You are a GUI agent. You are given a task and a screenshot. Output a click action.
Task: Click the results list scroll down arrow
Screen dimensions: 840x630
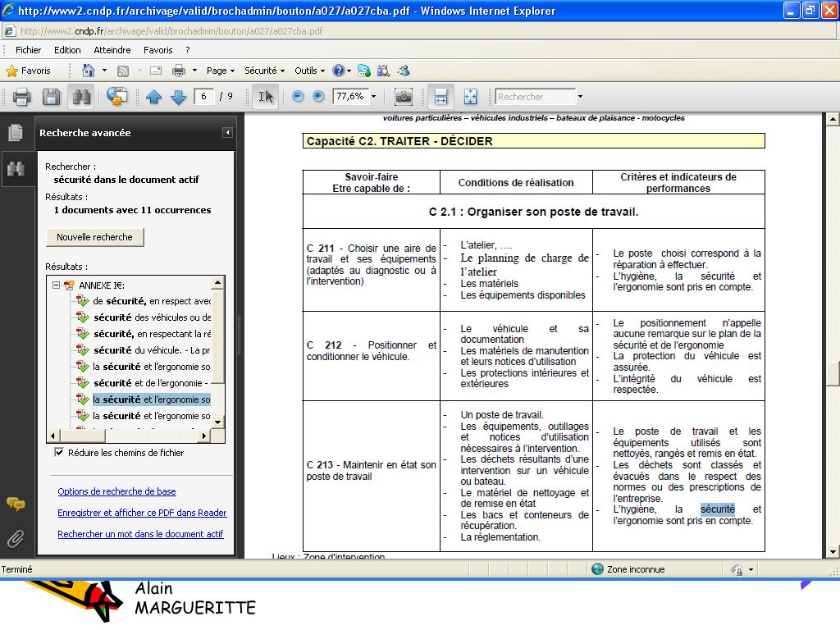point(218,422)
